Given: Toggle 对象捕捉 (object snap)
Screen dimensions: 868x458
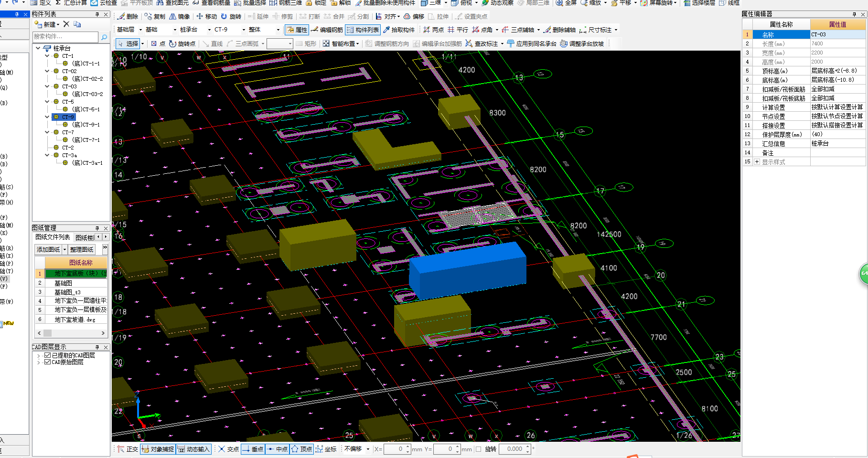Looking at the screenshot, I should [158, 449].
